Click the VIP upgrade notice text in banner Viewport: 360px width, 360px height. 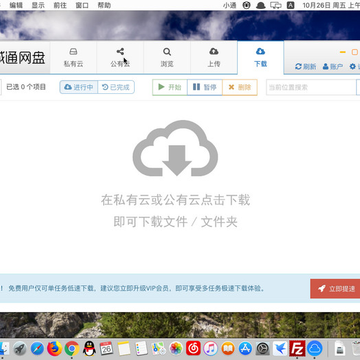pyautogui.click(x=137, y=289)
